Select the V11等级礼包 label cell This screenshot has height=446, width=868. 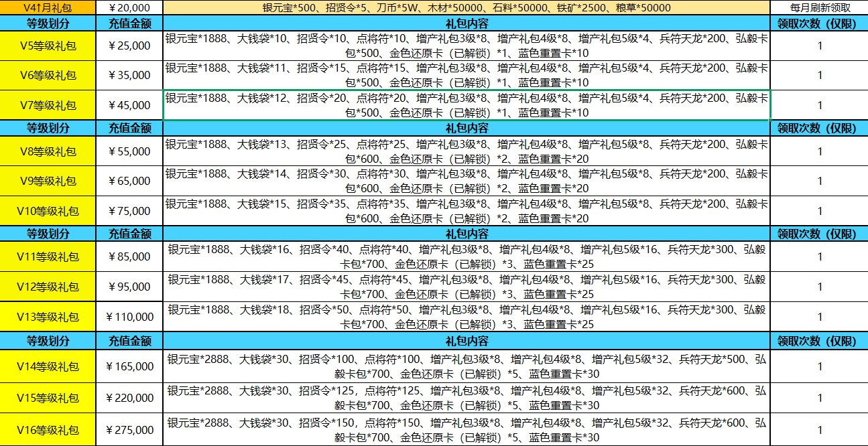coord(48,256)
